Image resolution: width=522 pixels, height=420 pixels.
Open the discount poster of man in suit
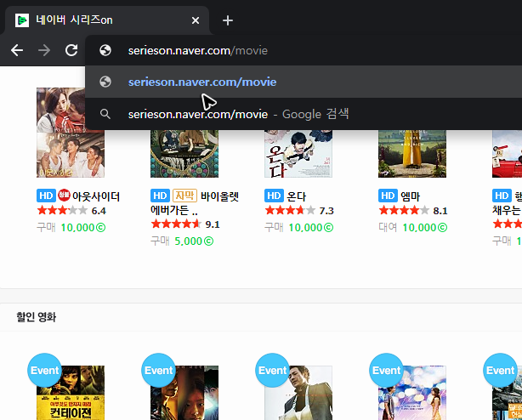[298, 393]
